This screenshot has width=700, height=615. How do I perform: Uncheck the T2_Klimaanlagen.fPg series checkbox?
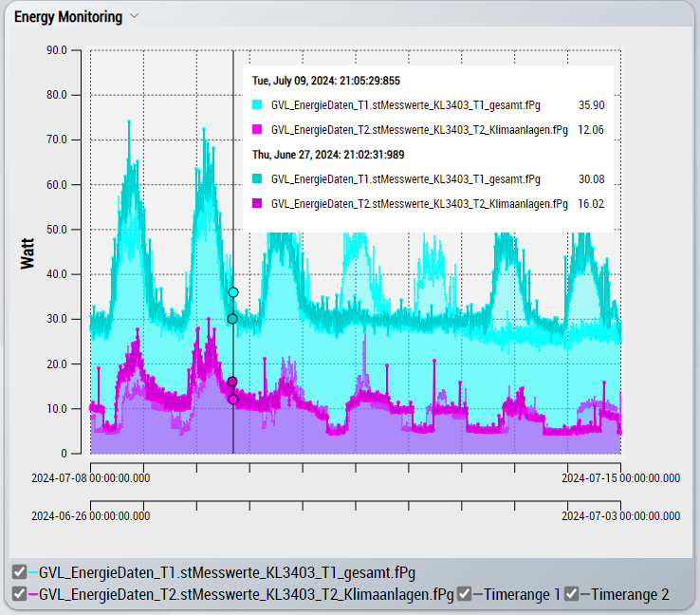tap(19, 594)
